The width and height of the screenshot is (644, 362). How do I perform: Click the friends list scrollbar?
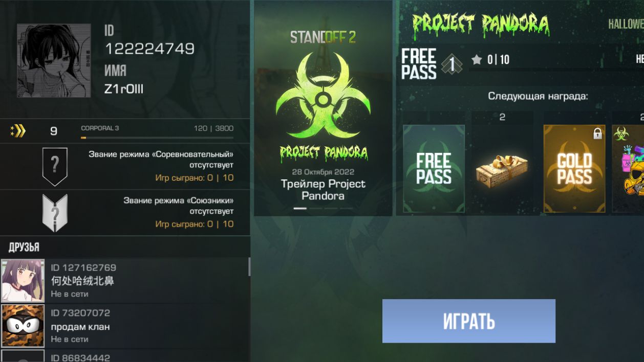pyautogui.click(x=249, y=266)
